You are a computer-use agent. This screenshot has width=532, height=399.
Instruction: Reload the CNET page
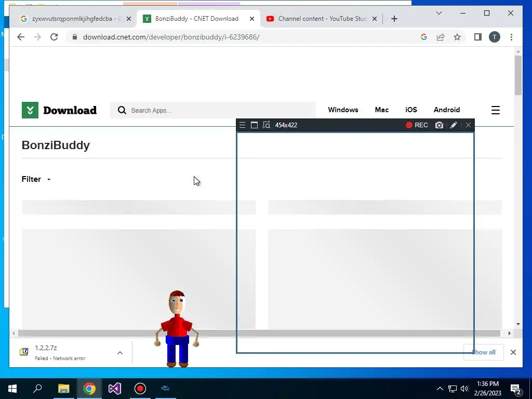click(54, 37)
